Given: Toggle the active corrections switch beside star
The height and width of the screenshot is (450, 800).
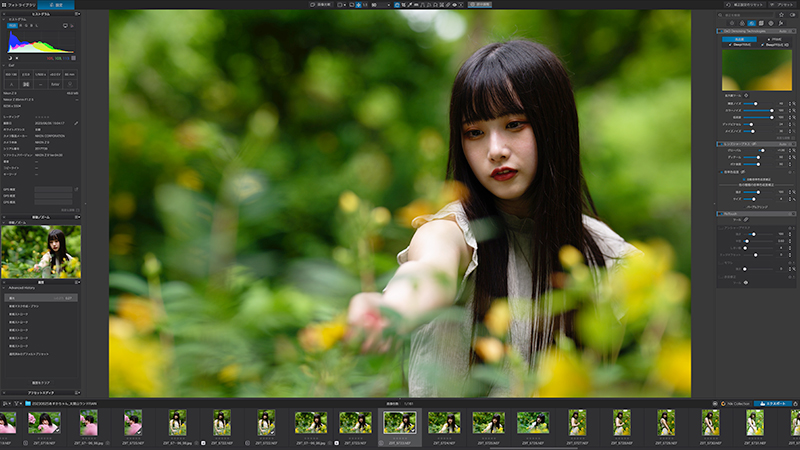Looking at the screenshot, I should tap(792, 15).
